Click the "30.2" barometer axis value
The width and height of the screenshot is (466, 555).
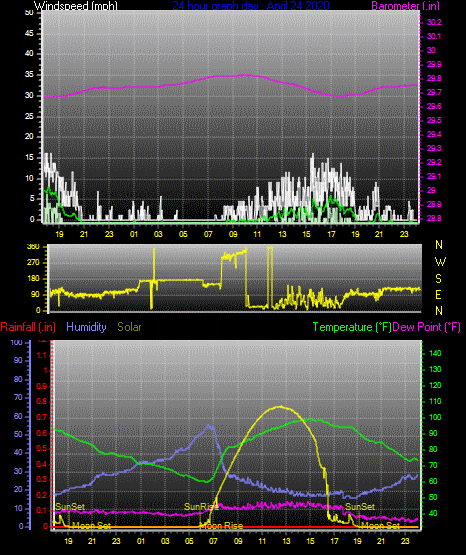434,22
